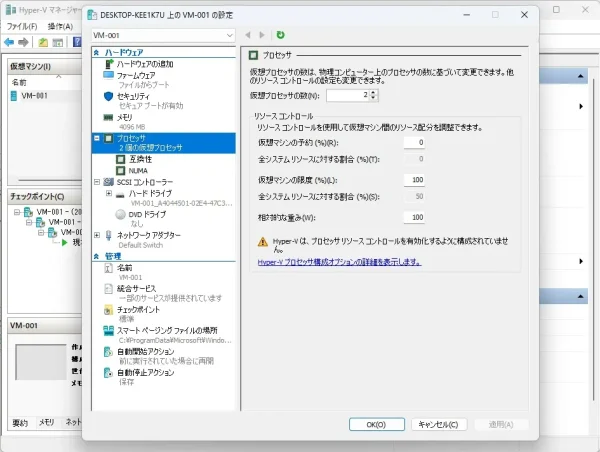Switch to the メモリ tab in Hyper-V Manager
Image resolution: width=600 pixels, height=452 pixels.
[47, 422]
